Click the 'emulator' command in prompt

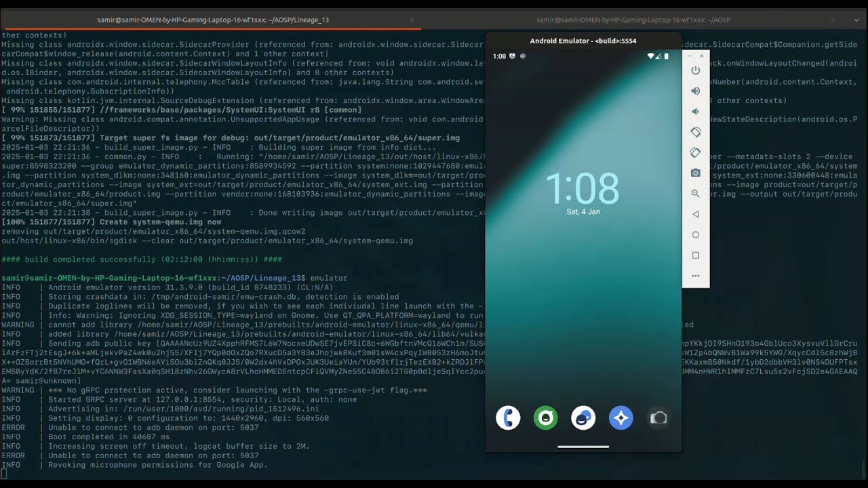pos(328,279)
